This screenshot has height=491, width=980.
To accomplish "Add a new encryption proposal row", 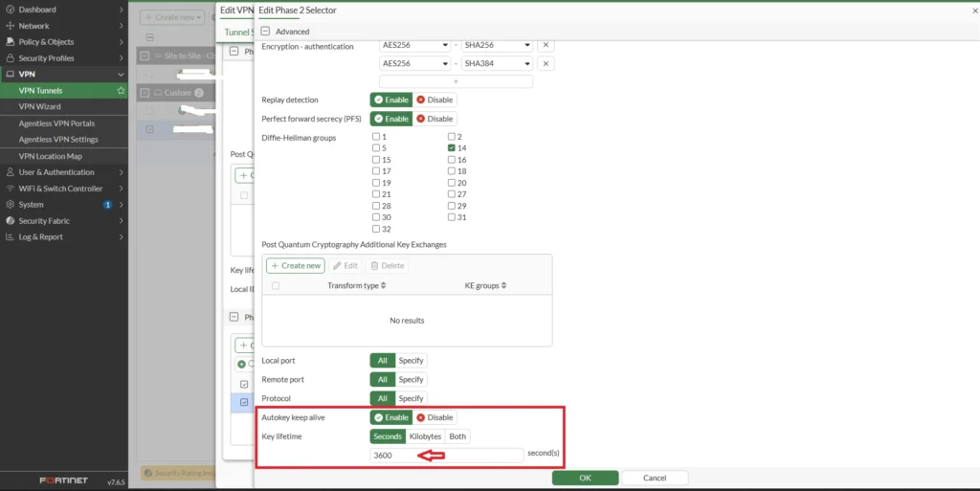I will pyautogui.click(x=456, y=81).
